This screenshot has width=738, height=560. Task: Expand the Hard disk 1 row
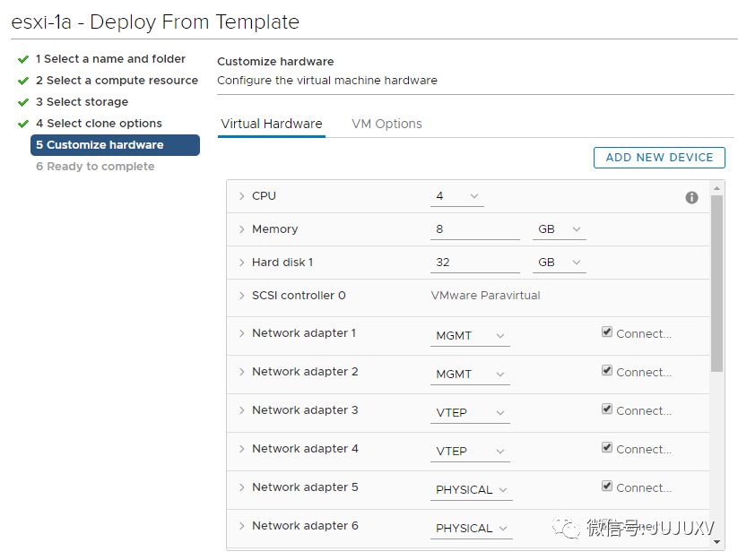tap(242, 263)
